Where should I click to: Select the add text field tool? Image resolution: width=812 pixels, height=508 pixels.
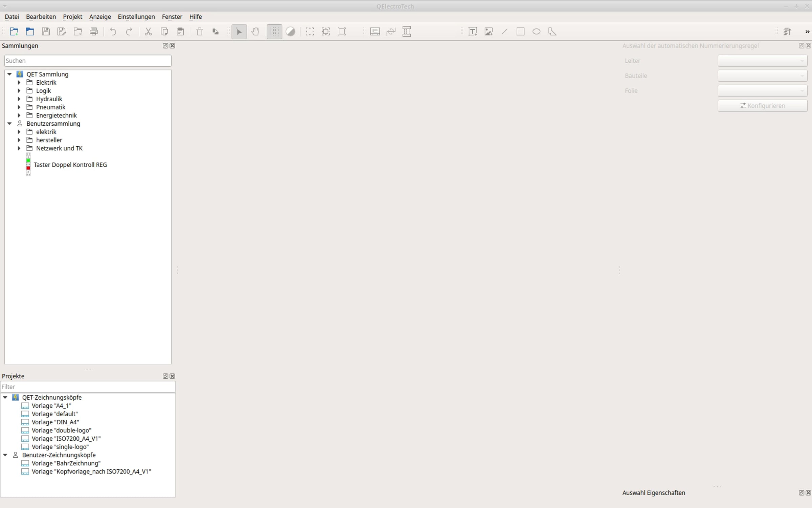473,31
